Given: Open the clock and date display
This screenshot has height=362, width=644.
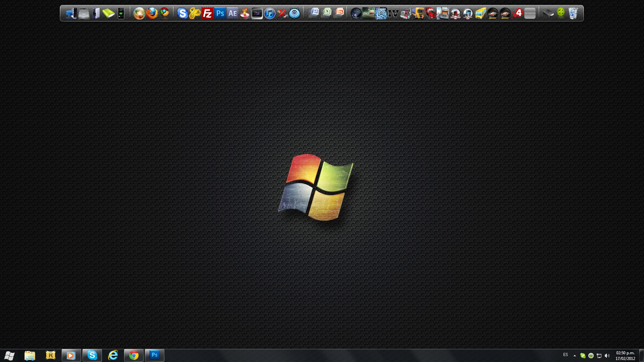Looking at the screenshot, I should pos(625,355).
